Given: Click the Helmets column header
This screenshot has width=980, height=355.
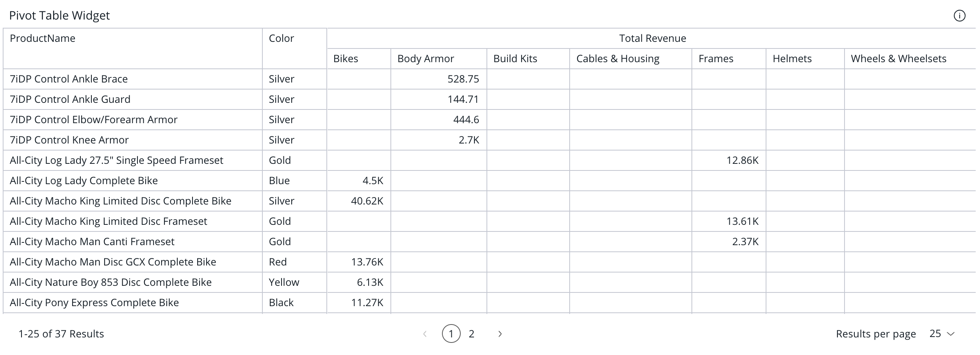Looking at the screenshot, I should tap(792, 59).
